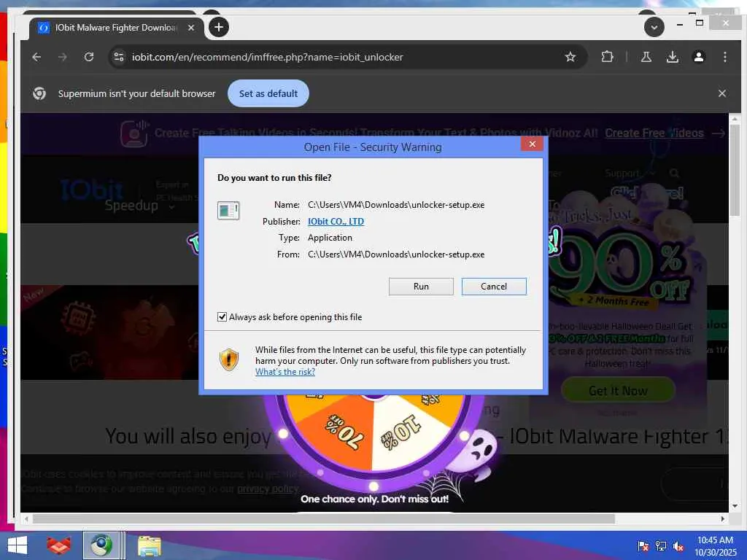
Task: Open the extensions puzzle icon
Action: pyautogui.click(x=607, y=57)
